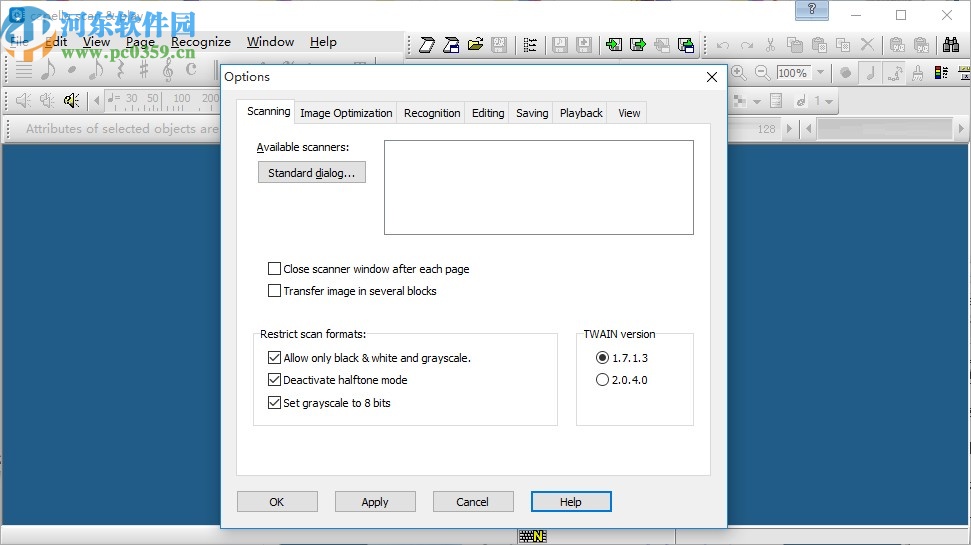
Task: Click the question mark help button in title bar
Action: (x=812, y=10)
